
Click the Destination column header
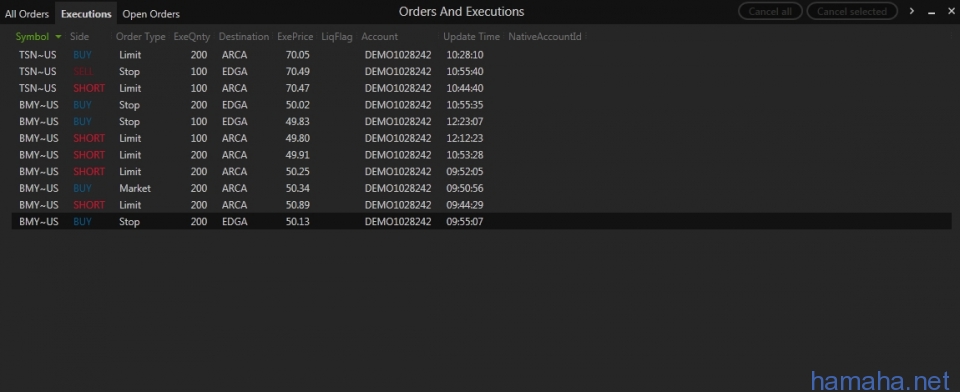[244, 37]
